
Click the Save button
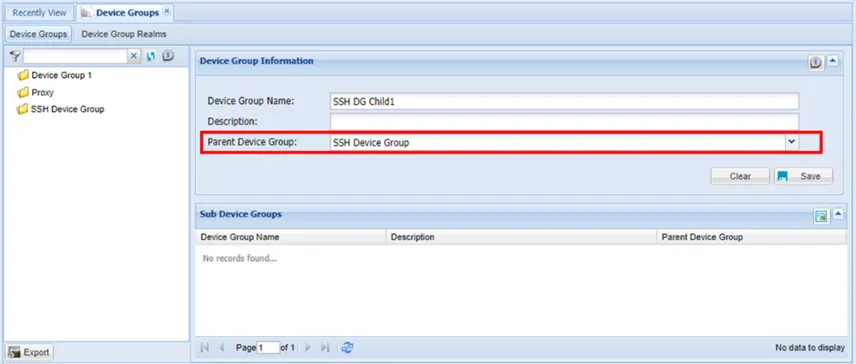(x=804, y=176)
